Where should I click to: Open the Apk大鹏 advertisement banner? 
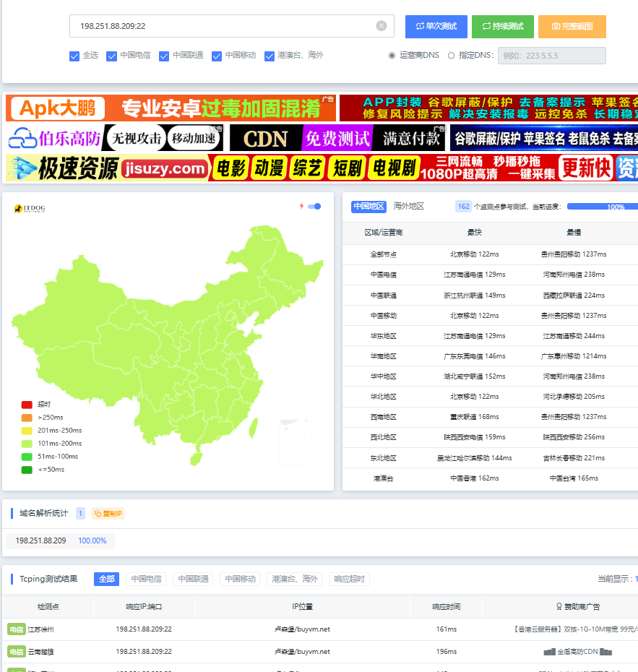(171, 108)
